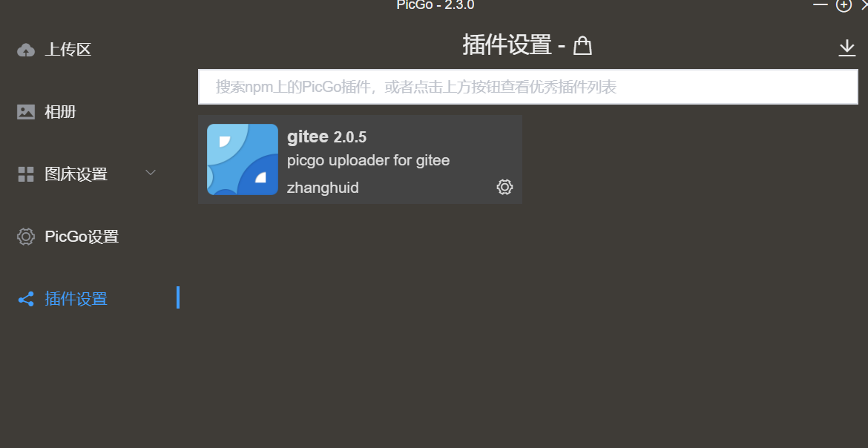
Task: Select the 图床设置 label
Action: click(76, 174)
